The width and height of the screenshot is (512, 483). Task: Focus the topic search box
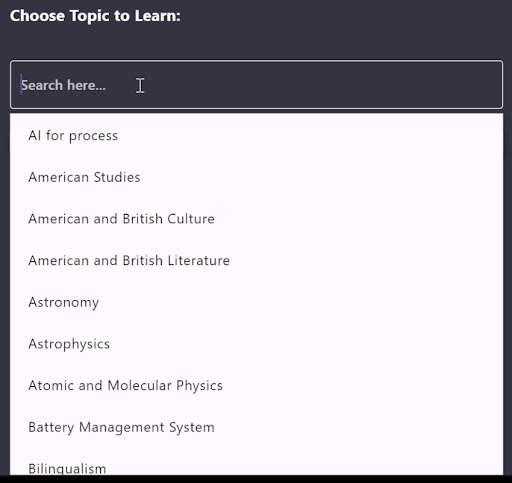tap(256, 85)
